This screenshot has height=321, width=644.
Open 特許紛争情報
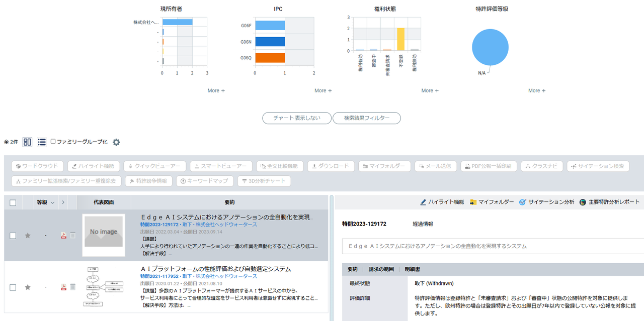coord(149,181)
